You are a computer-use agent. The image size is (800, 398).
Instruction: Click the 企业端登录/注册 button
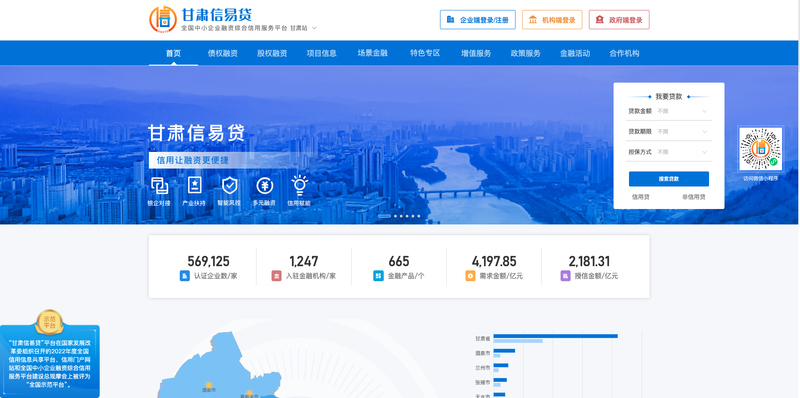pyautogui.click(x=478, y=20)
